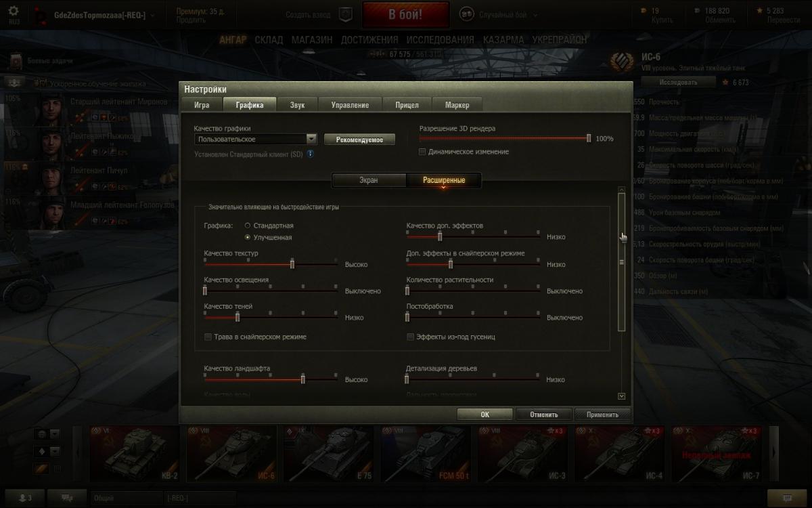Open the Экран sub-tab

coord(369,180)
